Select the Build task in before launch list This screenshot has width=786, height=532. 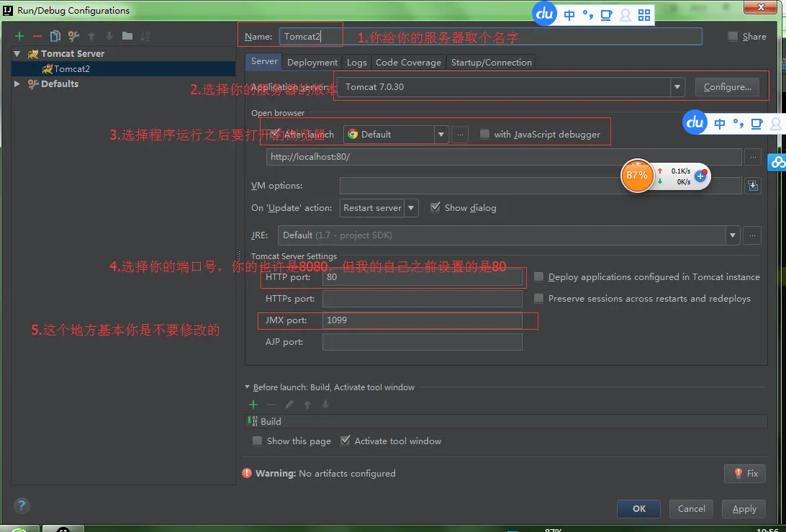506,421
